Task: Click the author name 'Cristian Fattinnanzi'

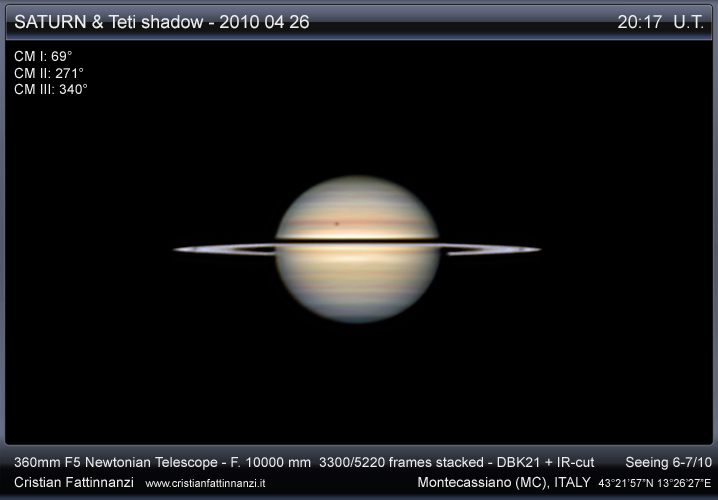Action: pos(74,482)
